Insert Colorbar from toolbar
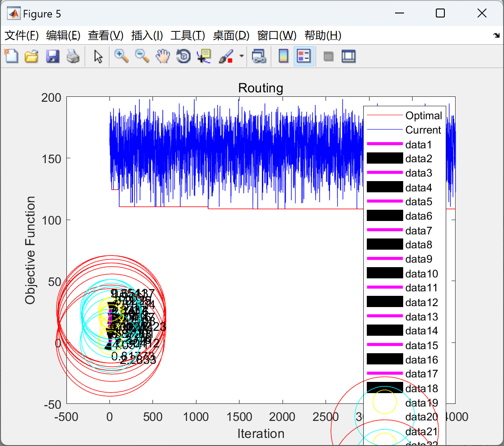 (283, 56)
